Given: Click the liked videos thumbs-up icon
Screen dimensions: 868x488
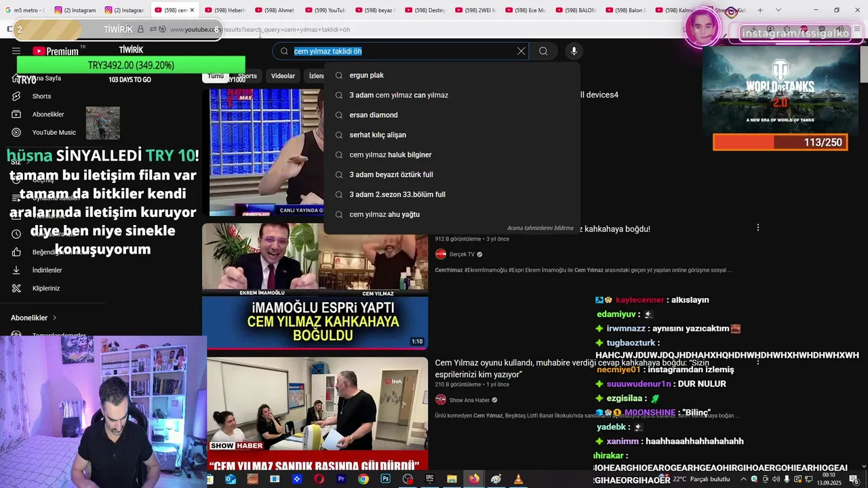Looking at the screenshot, I should 17,252.
